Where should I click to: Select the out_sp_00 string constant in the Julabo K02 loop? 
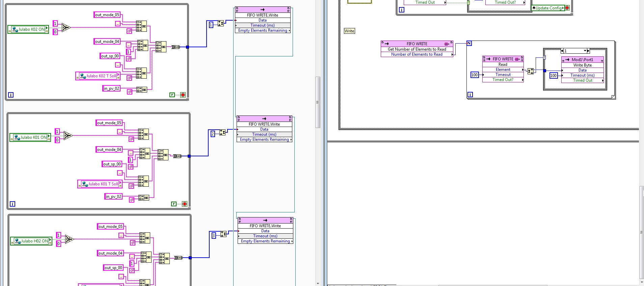click(x=110, y=56)
